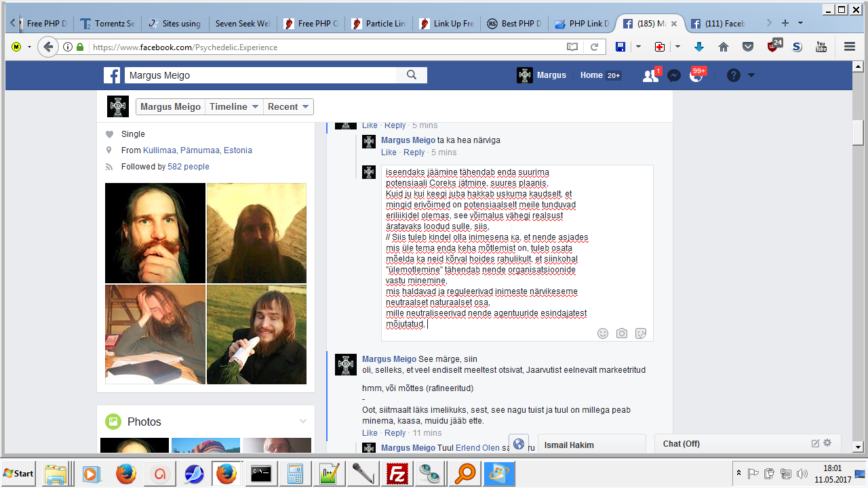Open the uBlock shield icon with 24 badge
The width and height of the screenshot is (868, 488).
coord(774,46)
